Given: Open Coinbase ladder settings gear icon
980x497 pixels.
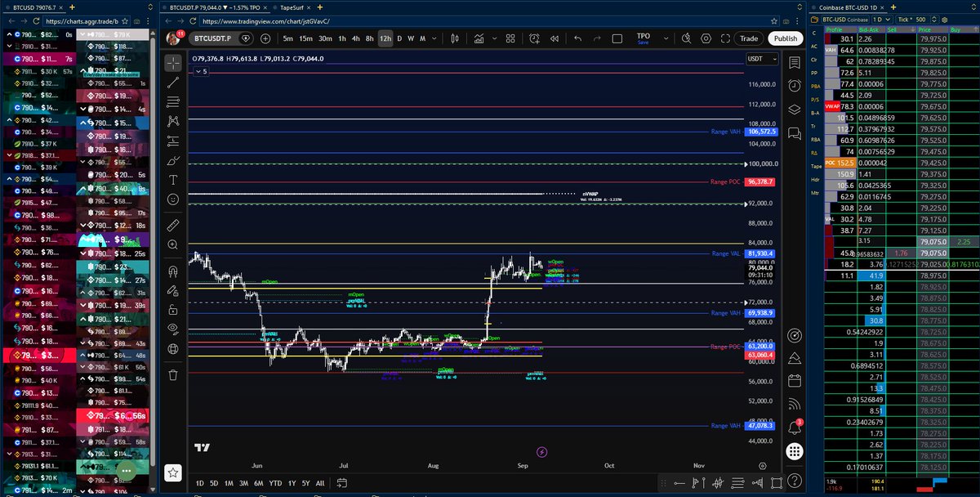Looking at the screenshot, I should click(x=945, y=20).
